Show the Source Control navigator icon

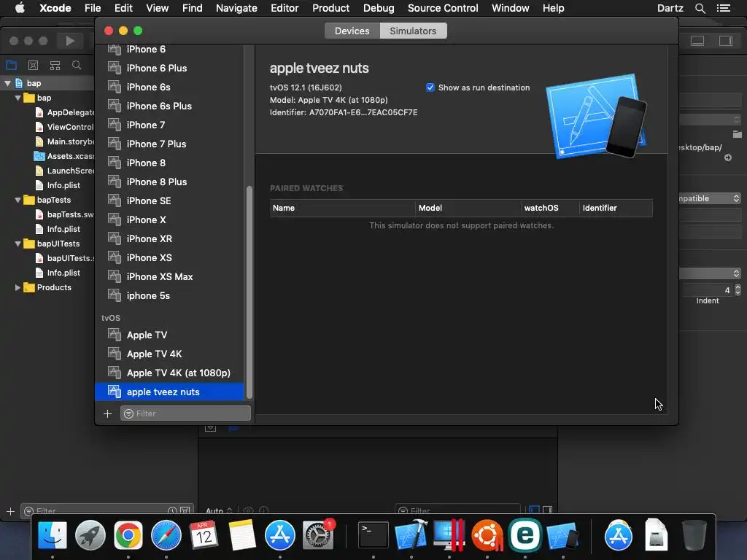click(33, 65)
